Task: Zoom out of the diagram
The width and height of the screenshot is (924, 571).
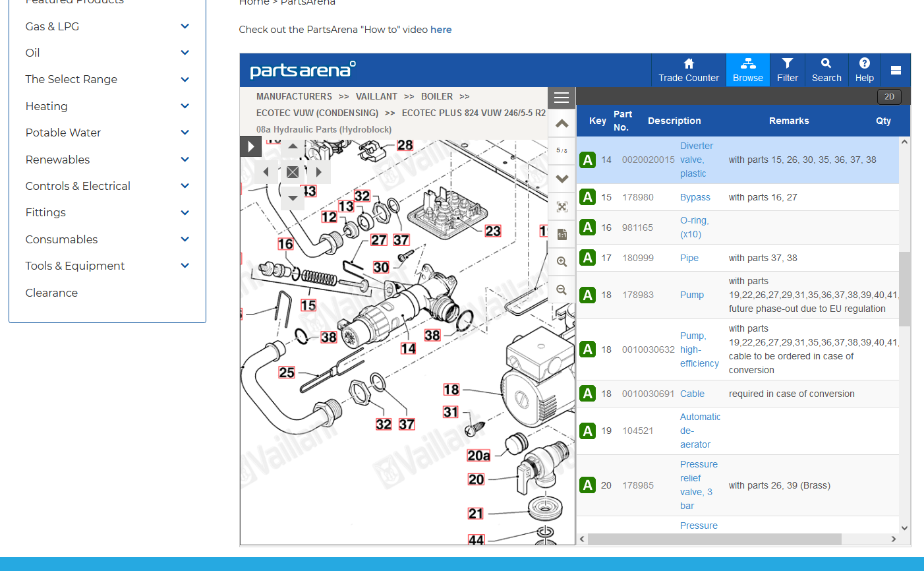Action: click(x=562, y=289)
